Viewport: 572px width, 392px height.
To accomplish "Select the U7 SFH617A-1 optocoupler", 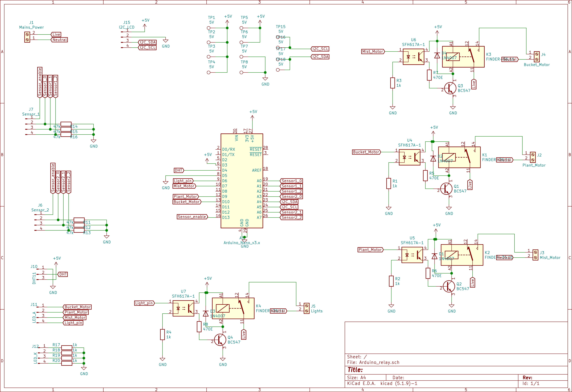I will [x=183, y=308].
